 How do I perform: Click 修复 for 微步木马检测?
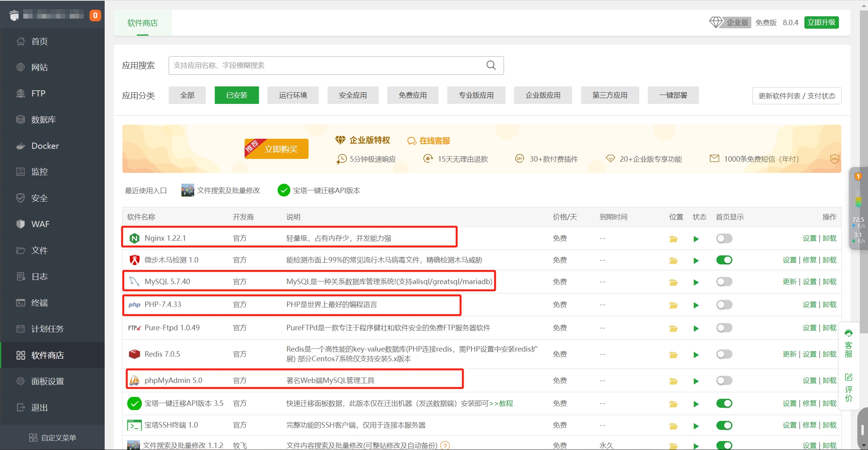[x=809, y=260]
